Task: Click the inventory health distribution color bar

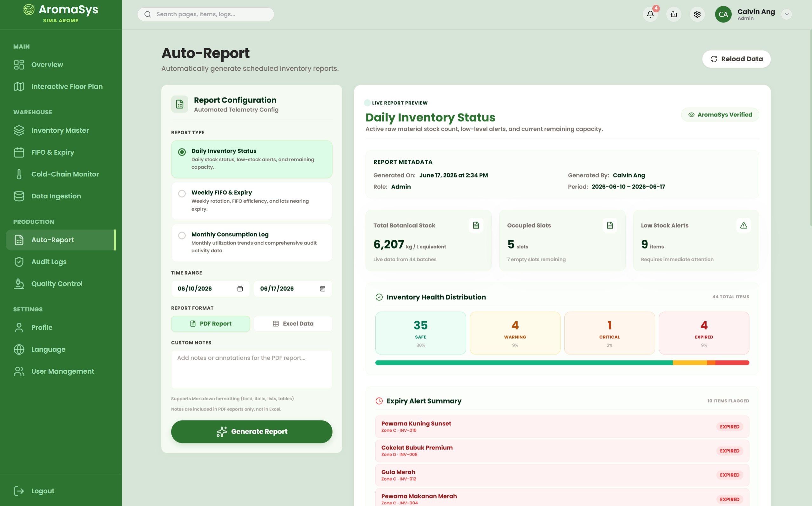Action: (x=562, y=363)
